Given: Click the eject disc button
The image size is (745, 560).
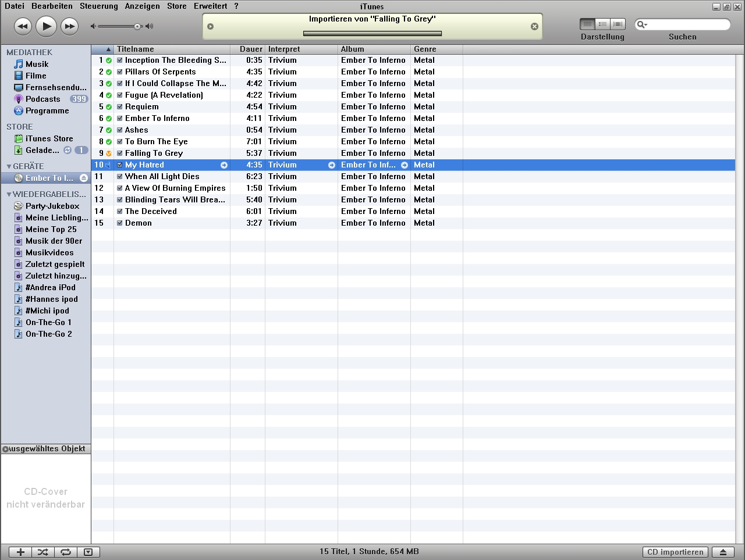Looking at the screenshot, I should [x=723, y=552].
